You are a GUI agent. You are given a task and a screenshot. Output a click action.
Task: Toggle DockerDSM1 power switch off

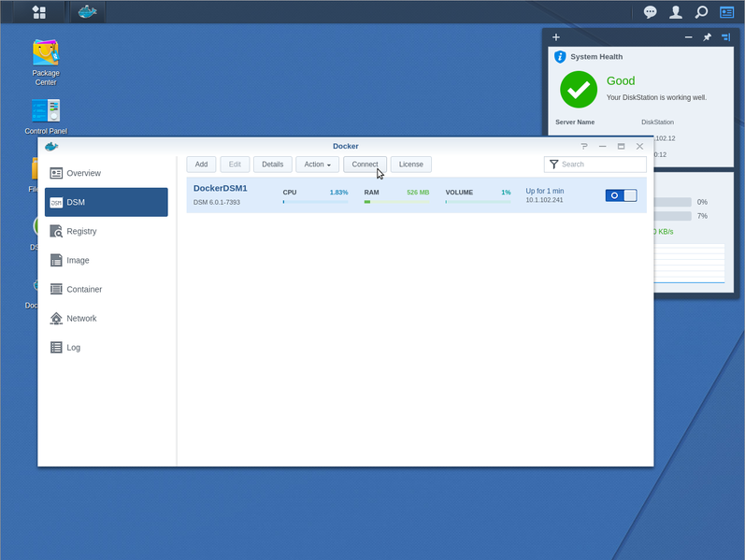tap(621, 195)
